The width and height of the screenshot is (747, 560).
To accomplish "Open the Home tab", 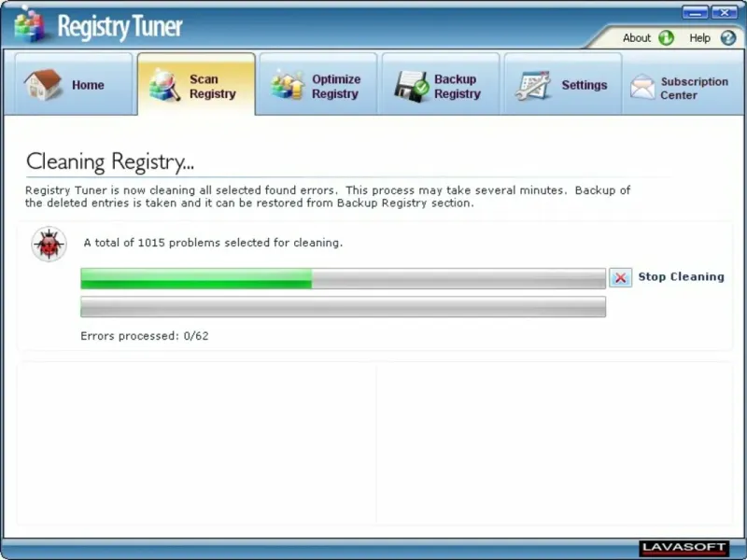I will click(x=74, y=84).
